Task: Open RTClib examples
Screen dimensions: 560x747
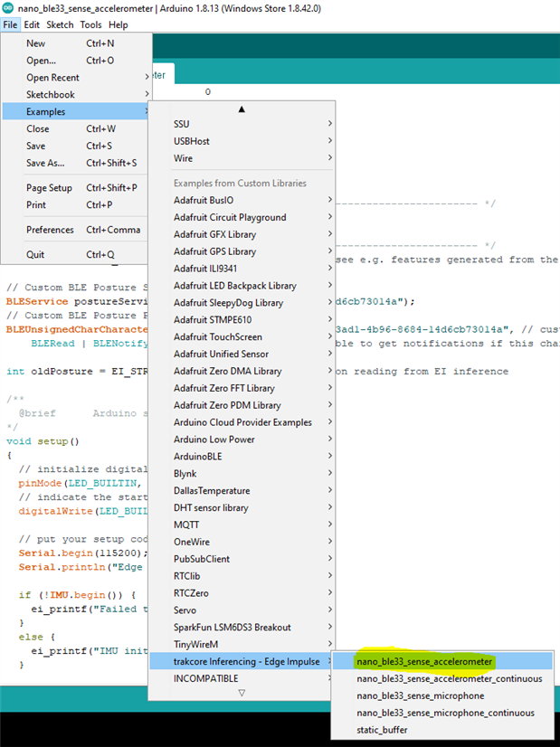Action: click(242, 576)
